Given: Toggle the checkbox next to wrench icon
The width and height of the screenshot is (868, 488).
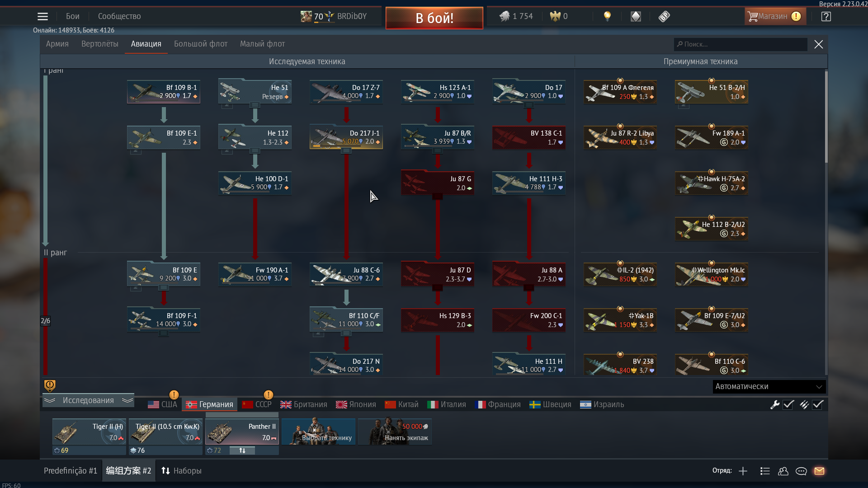Looking at the screenshot, I should pyautogui.click(x=788, y=404).
